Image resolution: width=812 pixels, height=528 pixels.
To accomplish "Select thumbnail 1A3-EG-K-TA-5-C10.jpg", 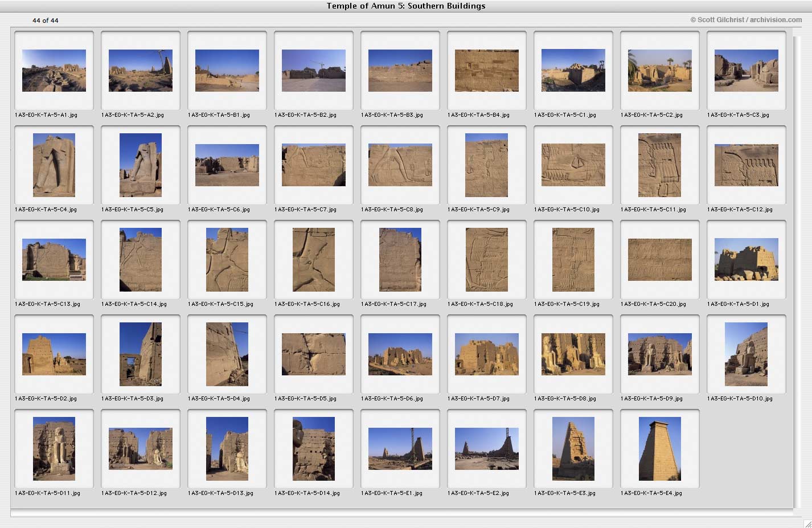I will pyautogui.click(x=573, y=165).
